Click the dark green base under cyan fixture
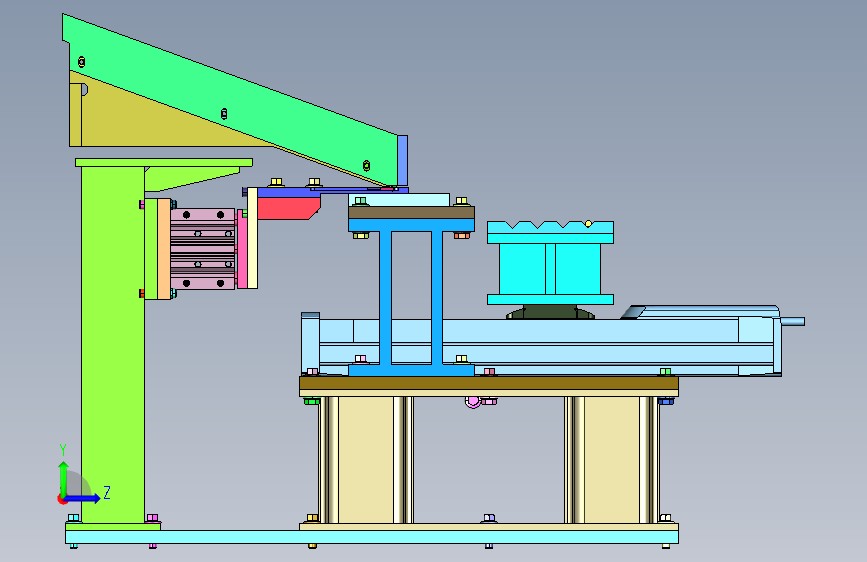The height and width of the screenshot is (562, 867). pos(550,313)
